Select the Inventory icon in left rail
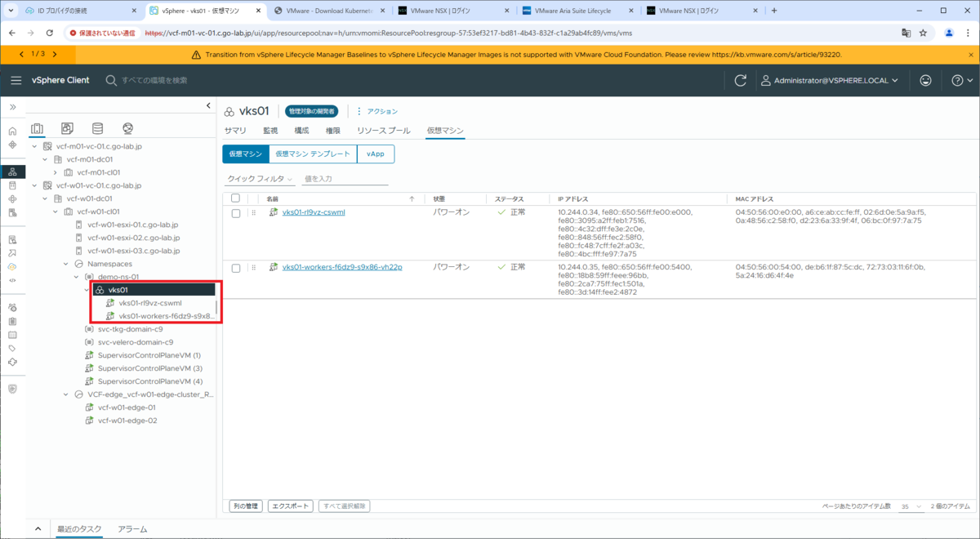This screenshot has height=539, width=980. (x=12, y=171)
